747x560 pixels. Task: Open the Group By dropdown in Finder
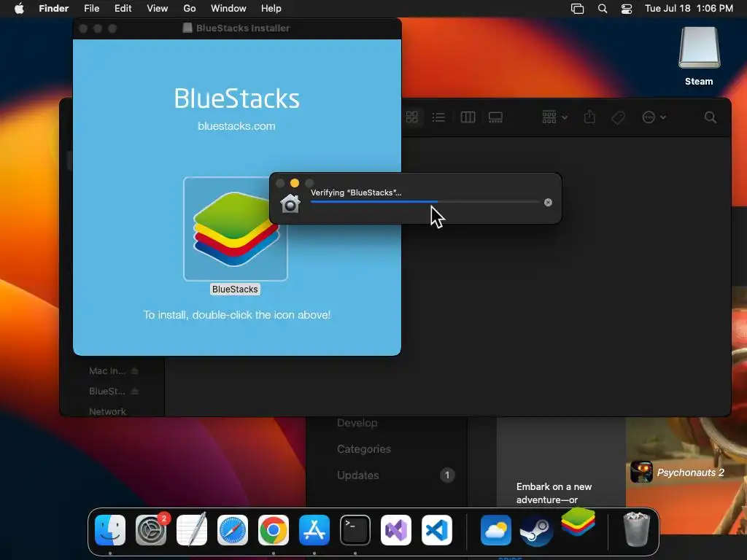tap(554, 117)
